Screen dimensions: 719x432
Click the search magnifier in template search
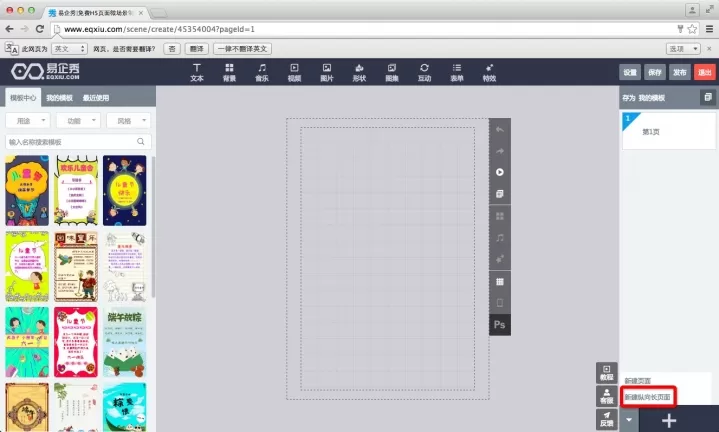141,142
